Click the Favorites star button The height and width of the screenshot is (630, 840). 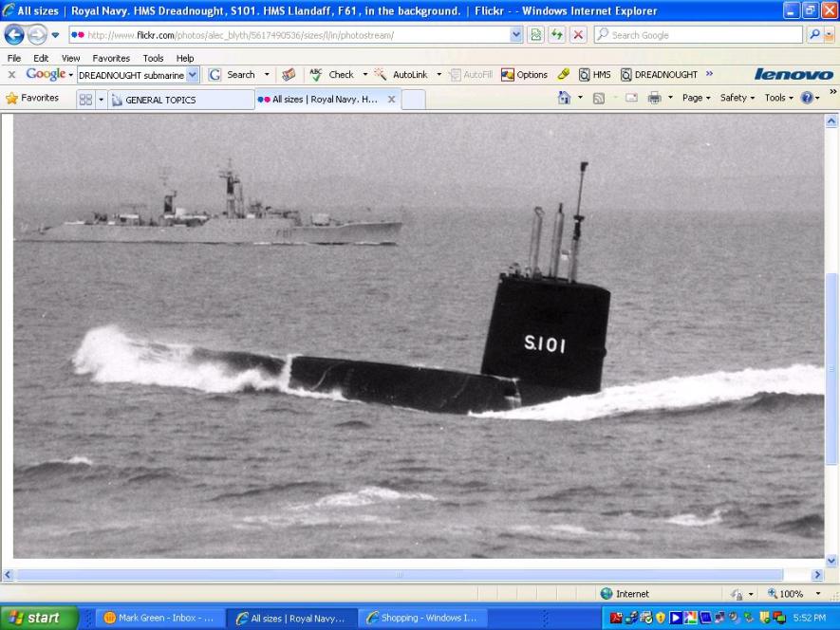32,99
